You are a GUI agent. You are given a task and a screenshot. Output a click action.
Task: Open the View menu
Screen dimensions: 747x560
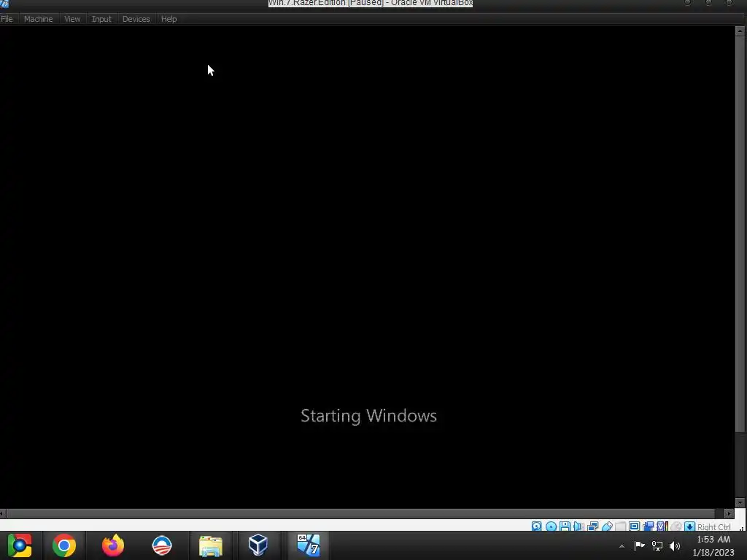point(72,19)
